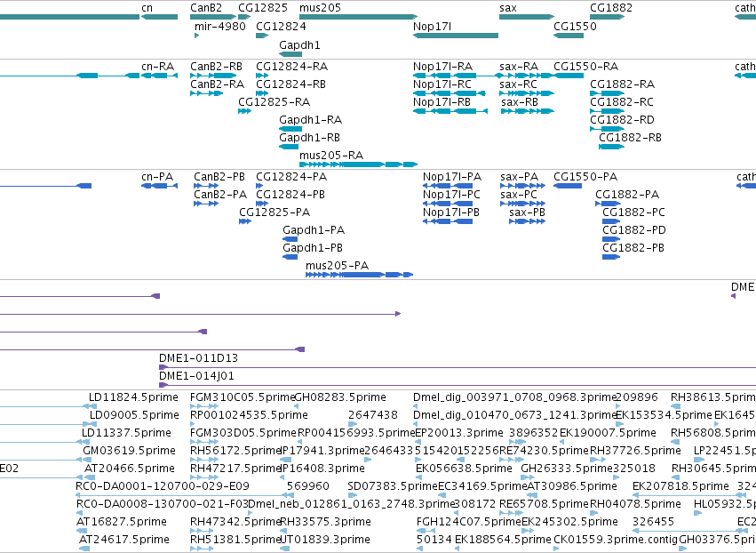Open transcript CG1882-RB label
The width and height of the screenshot is (756, 553).
tap(630, 138)
